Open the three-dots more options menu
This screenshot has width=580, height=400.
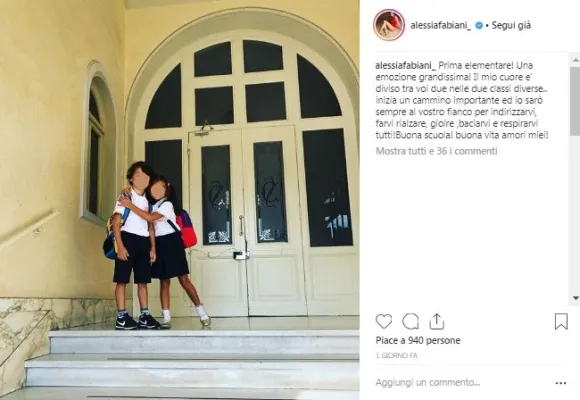(x=561, y=383)
